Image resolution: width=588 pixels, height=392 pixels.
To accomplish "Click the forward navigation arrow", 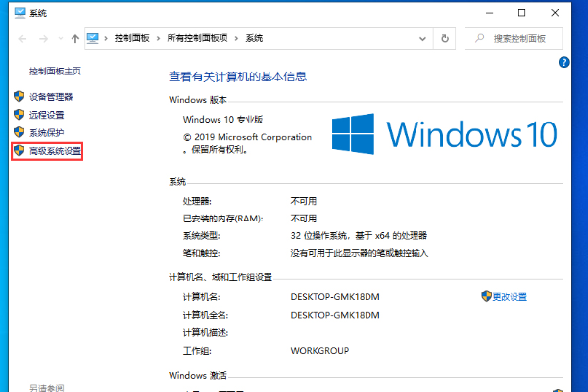I will 43,38.
